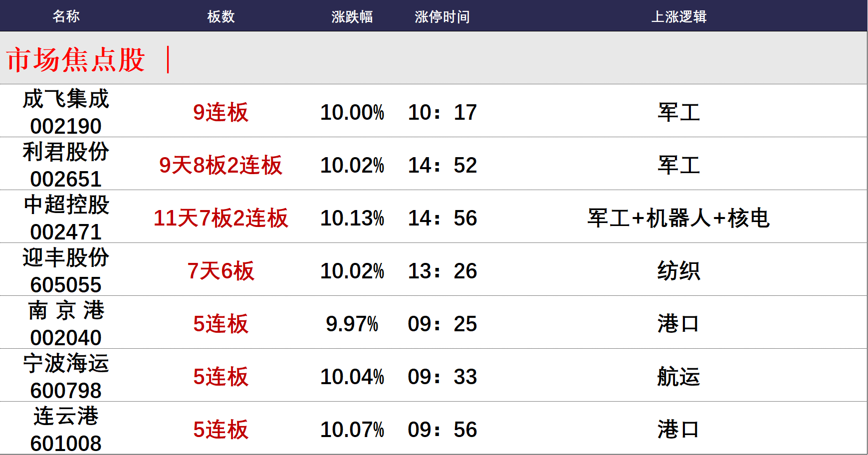Click 5连板 in the 宁波海运 row
This screenshot has height=455, width=868.
pos(221,377)
